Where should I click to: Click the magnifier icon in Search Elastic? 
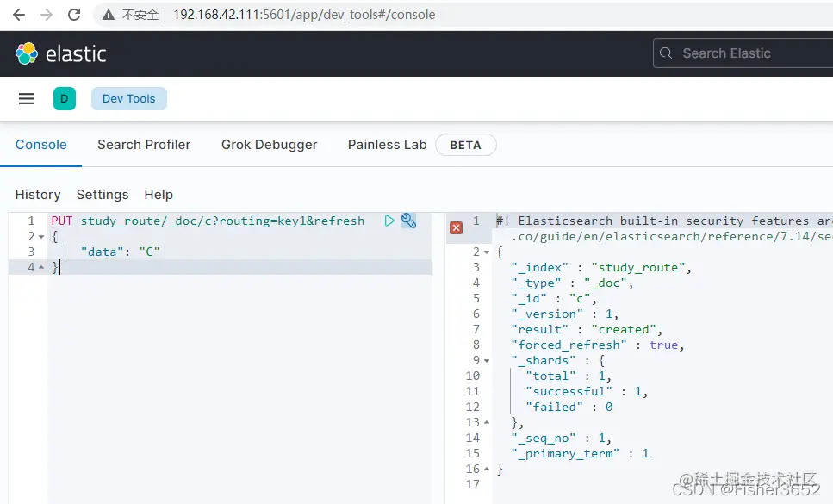(666, 53)
